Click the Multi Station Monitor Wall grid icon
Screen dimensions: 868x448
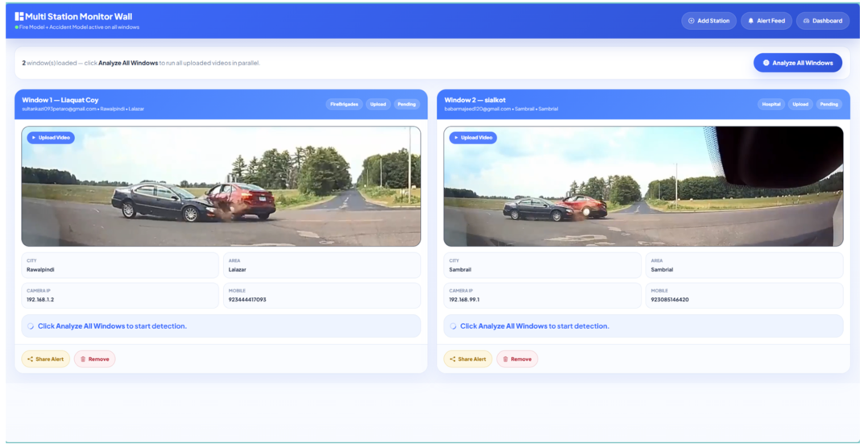19,17
